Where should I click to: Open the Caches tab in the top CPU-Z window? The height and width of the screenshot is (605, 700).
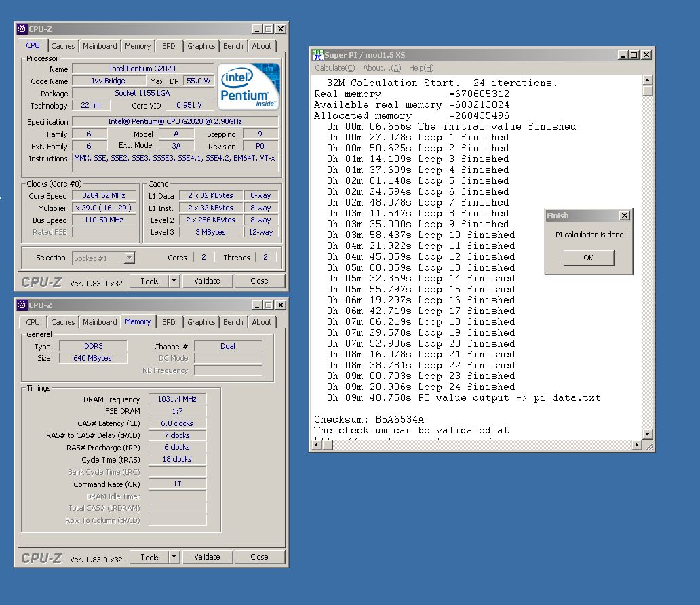point(63,46)
